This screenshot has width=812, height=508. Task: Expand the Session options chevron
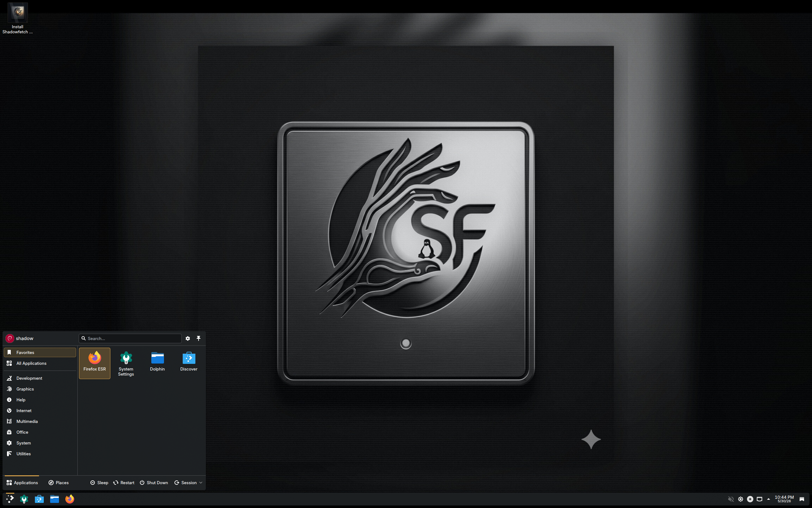click(201, 483)
